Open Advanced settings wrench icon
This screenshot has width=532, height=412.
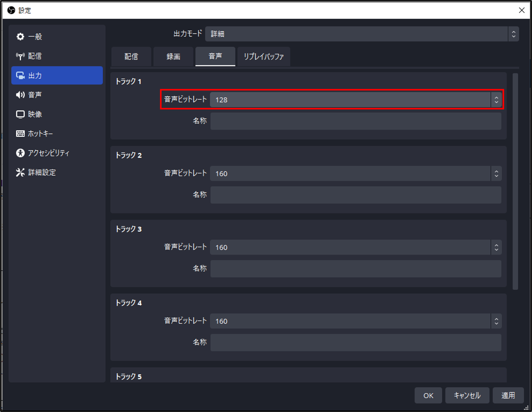tap(20, 172)
